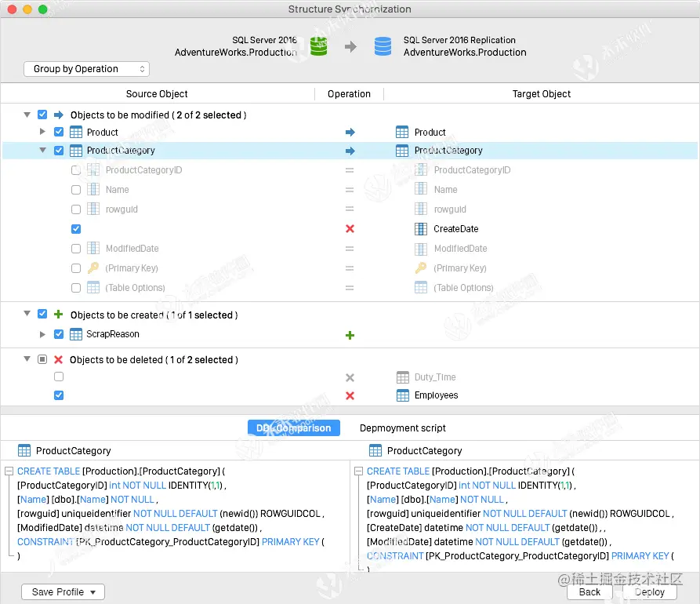This screenshot has width=700, height=604.
Task: Click the red X icon of deleted group
Action: tap(58, 359)
